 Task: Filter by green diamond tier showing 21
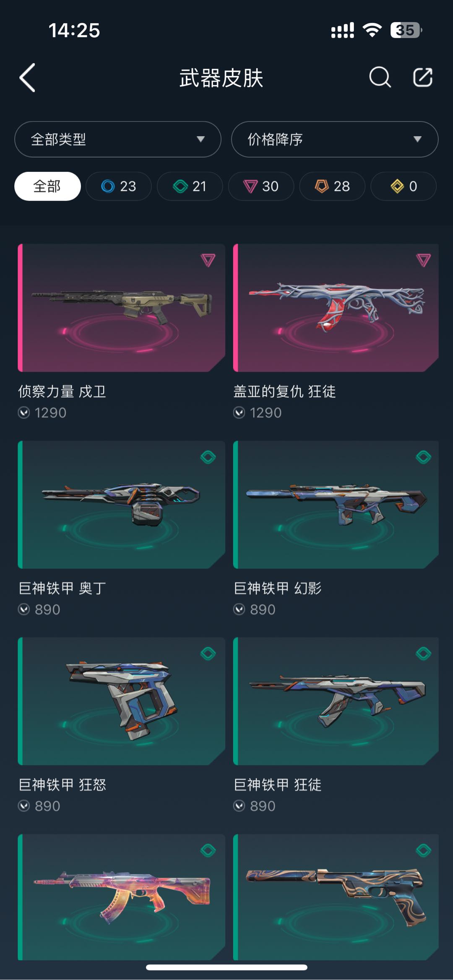(190, 186)
